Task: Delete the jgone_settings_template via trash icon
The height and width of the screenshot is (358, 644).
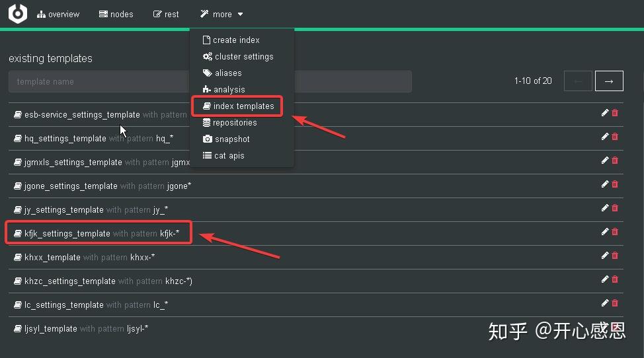Action: (615, 184)
